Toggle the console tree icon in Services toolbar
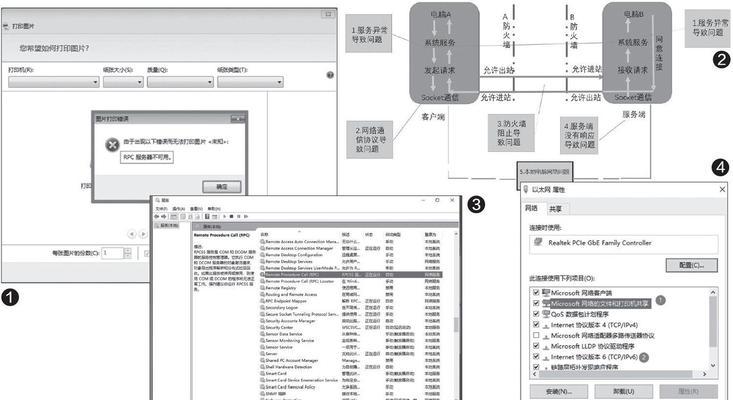Image resolution: width=733 pixels, height=400 pixels. click(174, 216)
